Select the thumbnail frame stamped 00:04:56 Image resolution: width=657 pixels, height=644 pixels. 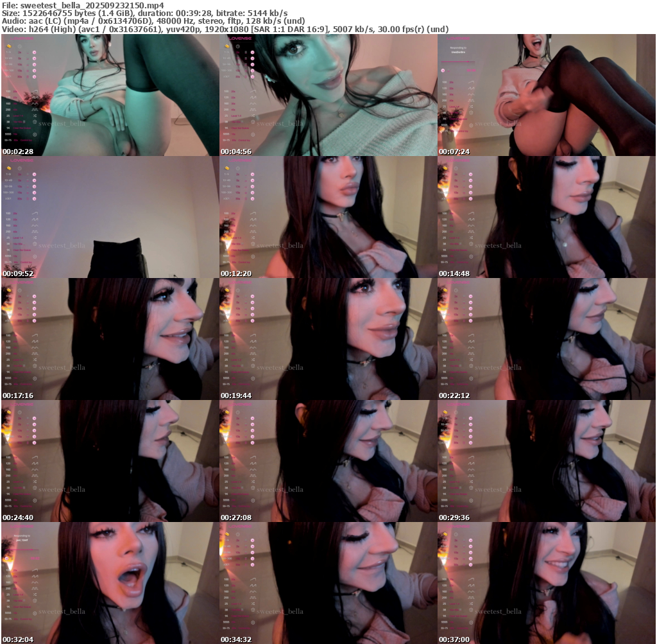(x=328, y=95)
